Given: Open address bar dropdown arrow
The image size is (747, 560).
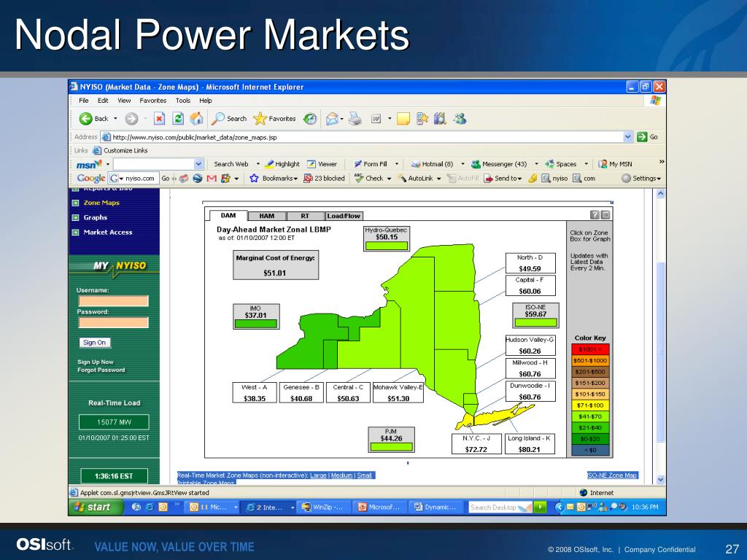Looking at the screenshot, I should (628, 136).
